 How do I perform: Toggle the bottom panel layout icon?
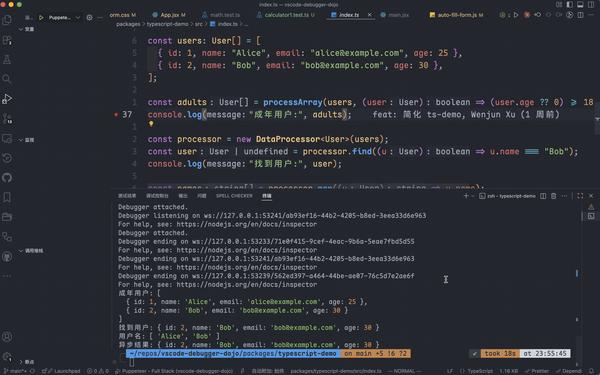(x=580, y=5)
